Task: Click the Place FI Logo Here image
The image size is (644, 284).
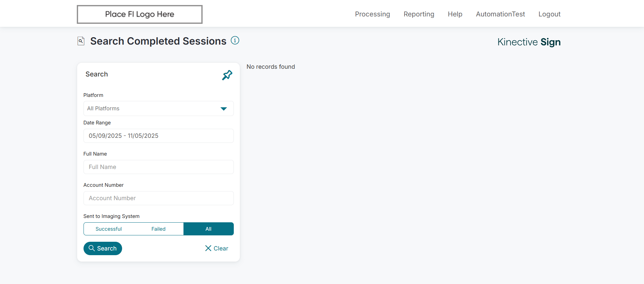Action: coord(140,14)
